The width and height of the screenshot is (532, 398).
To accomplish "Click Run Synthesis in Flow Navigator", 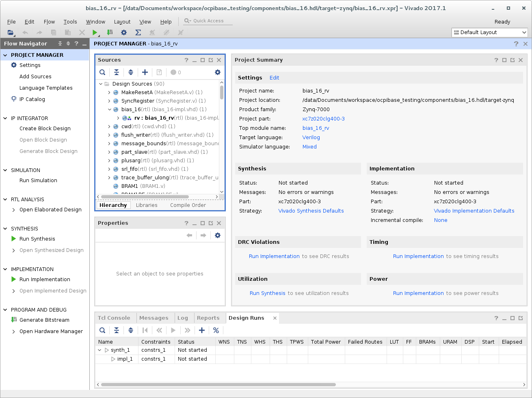I will (37, 239).
